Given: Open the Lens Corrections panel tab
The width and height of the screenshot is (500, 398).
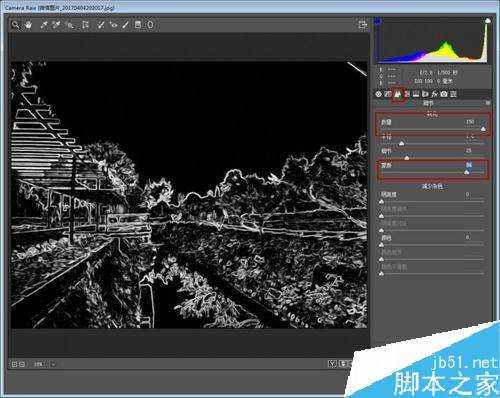Looking at the screenshot, I should 425,94.
